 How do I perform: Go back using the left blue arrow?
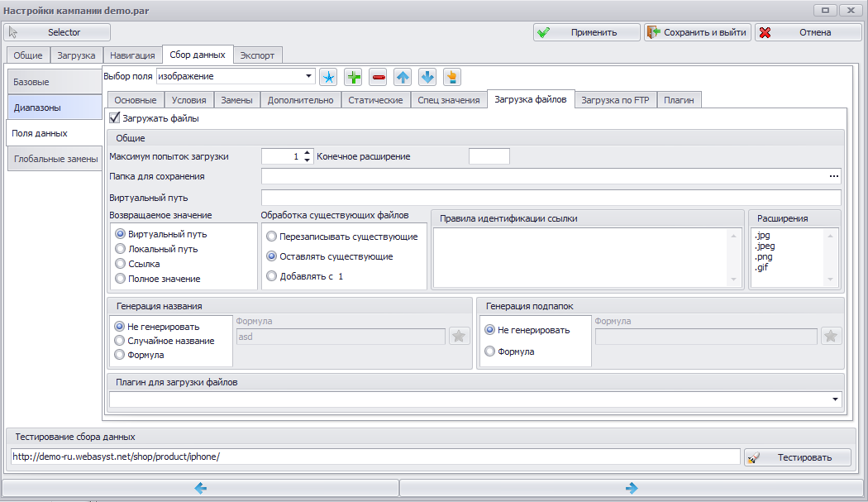tap(200, 488)
